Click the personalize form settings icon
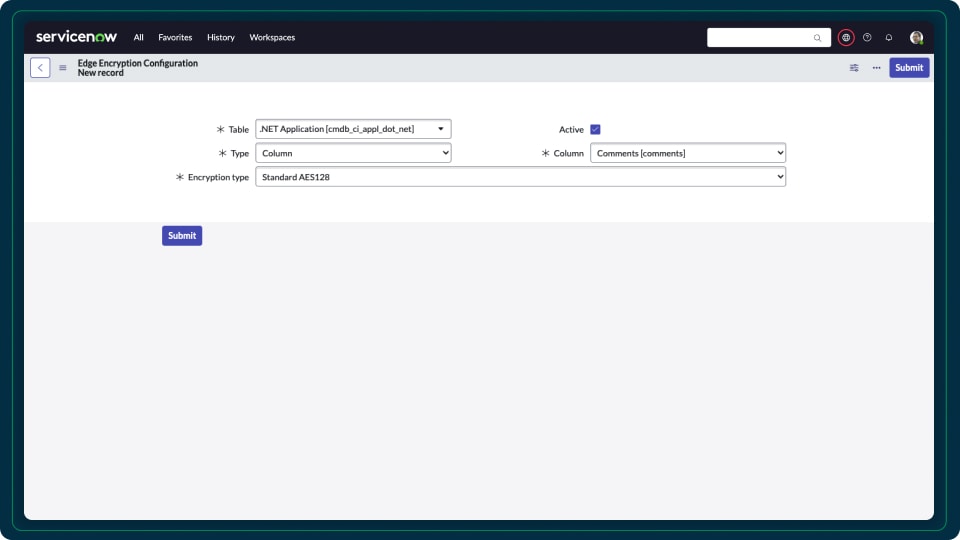This screenshot has width=960, height=540. click(854, 68)
